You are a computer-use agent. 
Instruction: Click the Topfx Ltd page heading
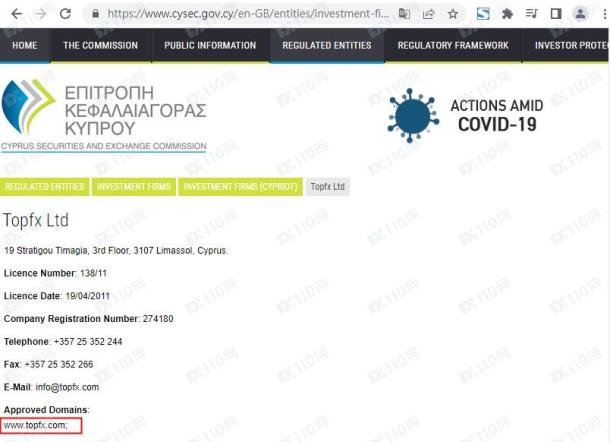(x=36, y=220)
